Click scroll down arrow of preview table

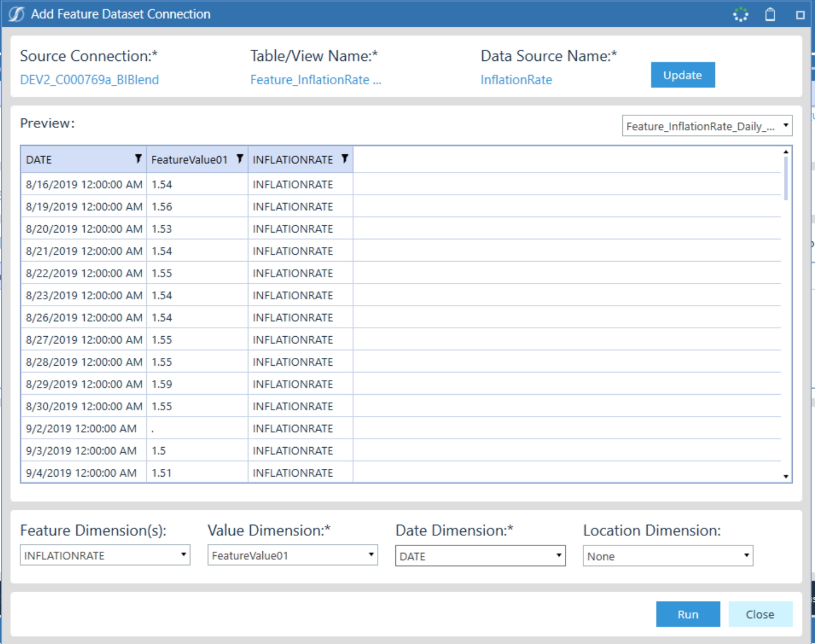click(x=786, y=476)
